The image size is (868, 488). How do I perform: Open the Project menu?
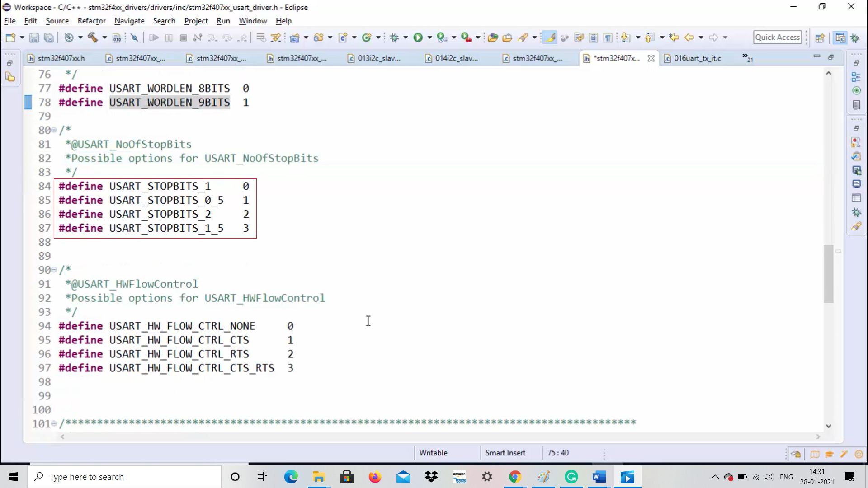(196, 21)
